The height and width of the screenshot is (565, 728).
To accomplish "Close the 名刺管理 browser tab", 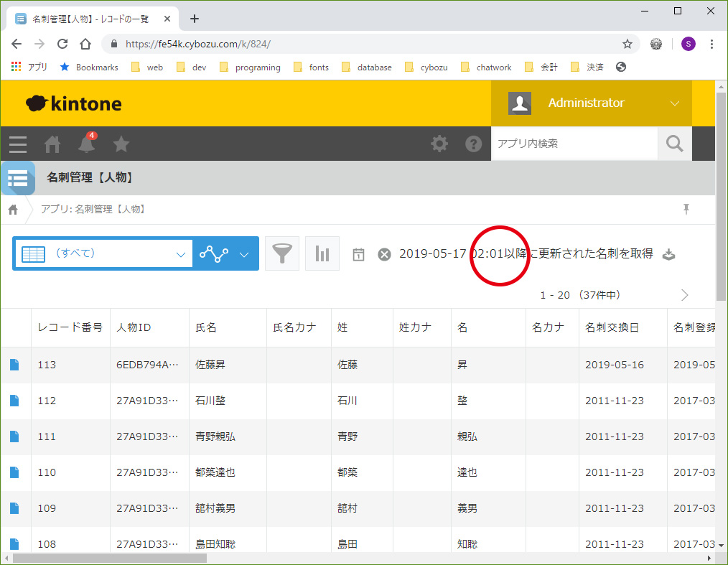I will [167, 19].
